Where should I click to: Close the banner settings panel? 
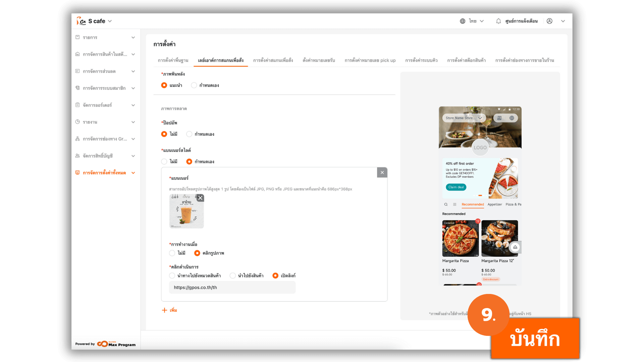(x=382, y=172)
